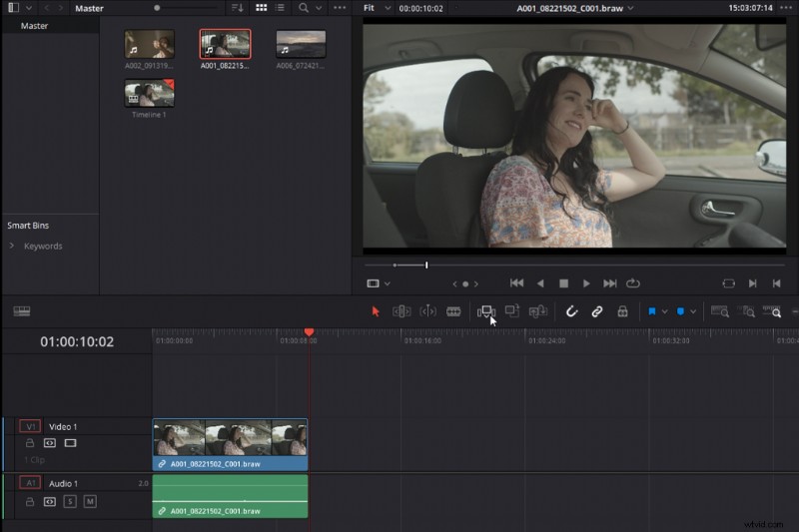Click the Custom Zoom icon

click(772, 311)
